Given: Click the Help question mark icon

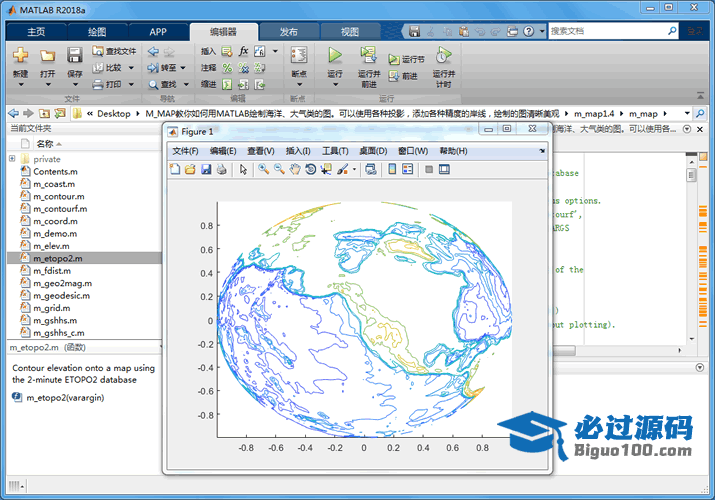Looking at the screenshot, I should click(x=528, y=31).
